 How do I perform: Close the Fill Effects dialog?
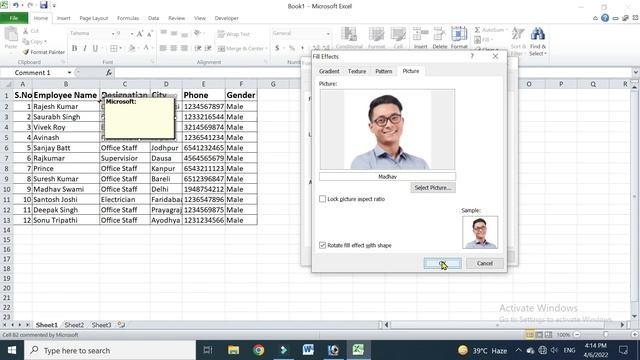tap(495, 56)
